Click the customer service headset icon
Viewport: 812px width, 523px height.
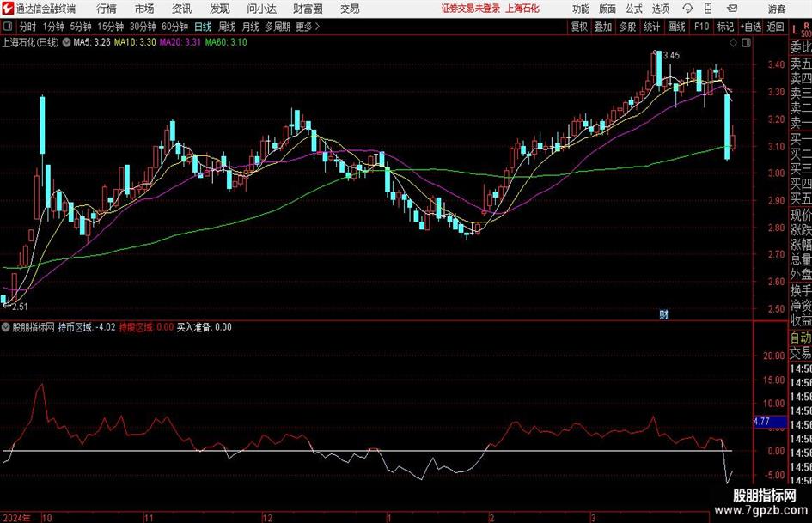687,9
